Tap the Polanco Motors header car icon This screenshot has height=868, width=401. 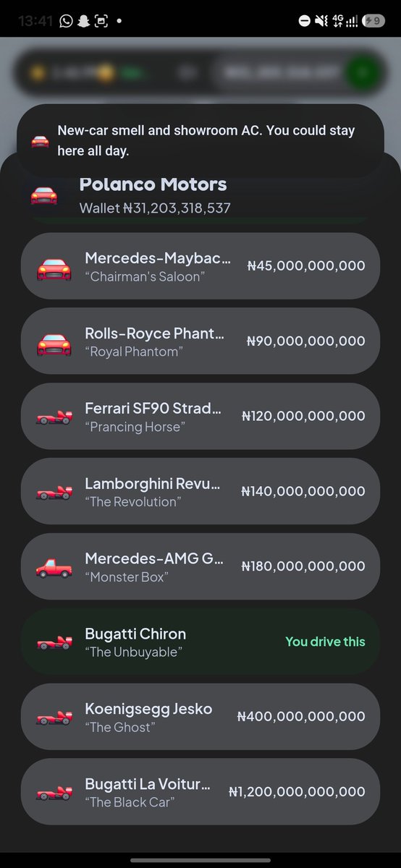[x=44, y=195]
